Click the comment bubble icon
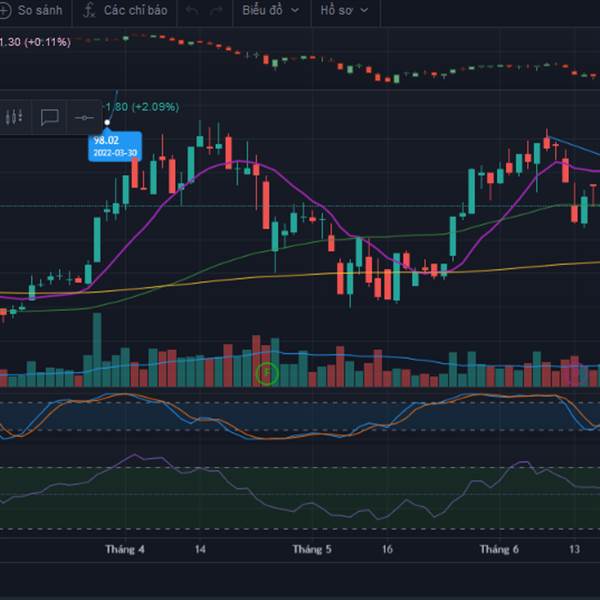600x600 pixels. (x=49, y=117)
